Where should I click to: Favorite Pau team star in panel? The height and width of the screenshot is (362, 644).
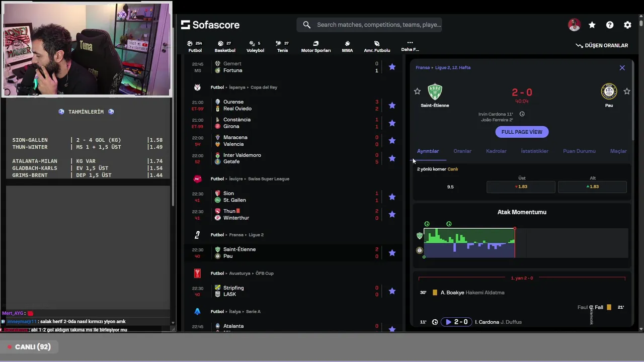pos(627,91)
